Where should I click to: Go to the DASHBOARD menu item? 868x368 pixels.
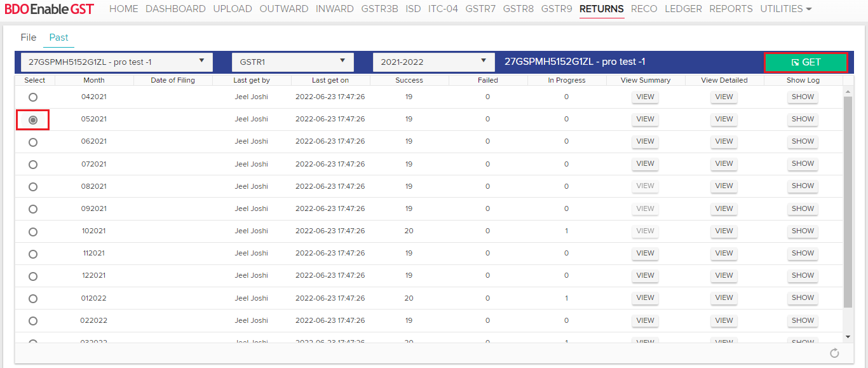(175, 9)
